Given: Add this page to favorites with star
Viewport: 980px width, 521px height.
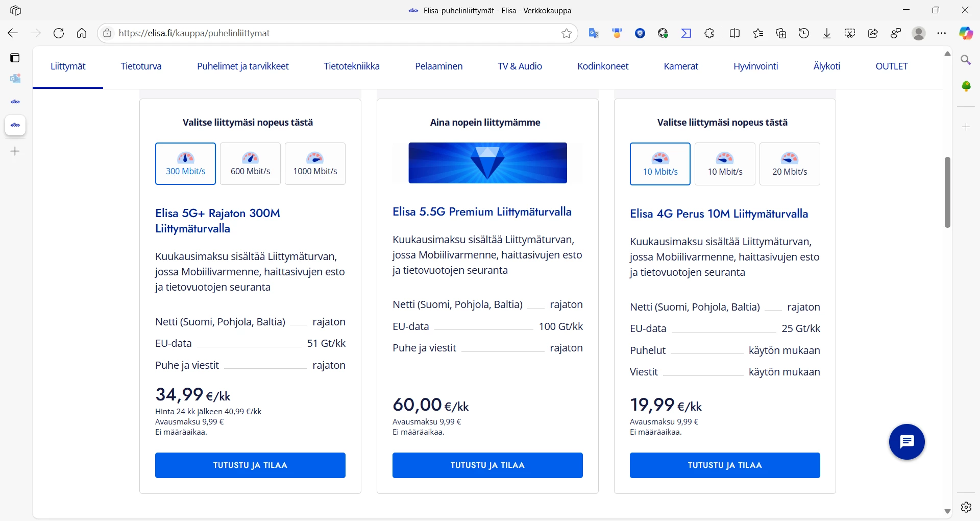Looking at the screenshot, I should [x=567, y=33].
